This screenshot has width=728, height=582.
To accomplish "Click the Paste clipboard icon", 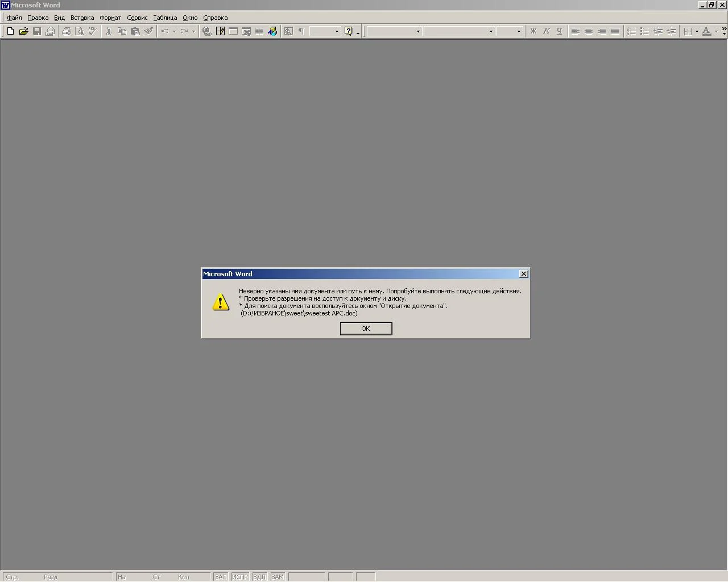I will [x=135, y=31].
